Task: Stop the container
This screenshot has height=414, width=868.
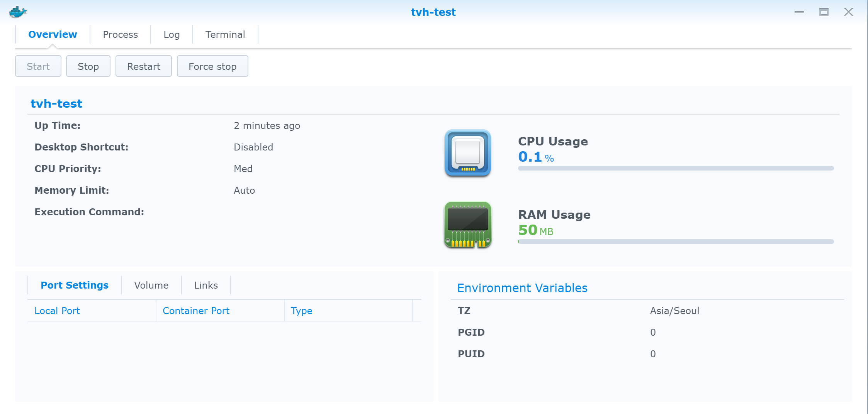Action: pos(88,66)
